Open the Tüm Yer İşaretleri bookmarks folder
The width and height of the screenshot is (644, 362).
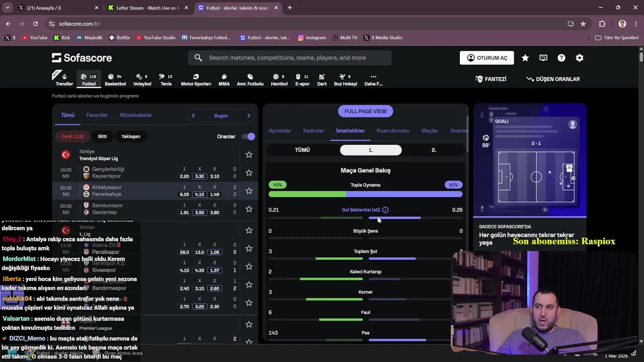tap(617, 38)
